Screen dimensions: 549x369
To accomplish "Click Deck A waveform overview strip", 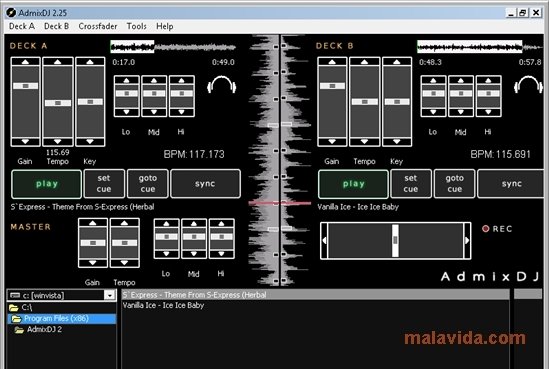I will pyautogui.click(x=173, y=47).
